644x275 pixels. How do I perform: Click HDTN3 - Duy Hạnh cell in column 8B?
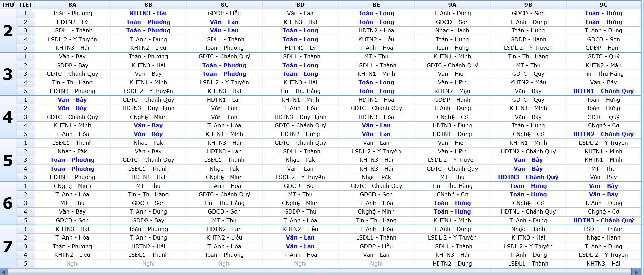coord(148,108)
